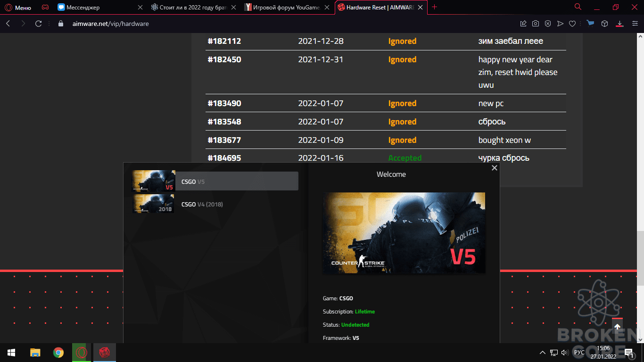644x362 pixels.
Task: Reload the current page
Action: [x=39, y=24]
